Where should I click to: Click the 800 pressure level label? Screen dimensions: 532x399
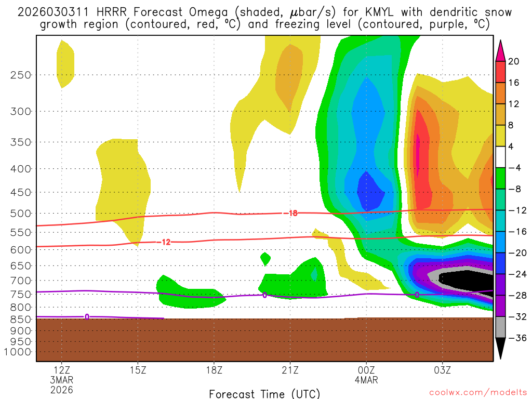point(20,308)
